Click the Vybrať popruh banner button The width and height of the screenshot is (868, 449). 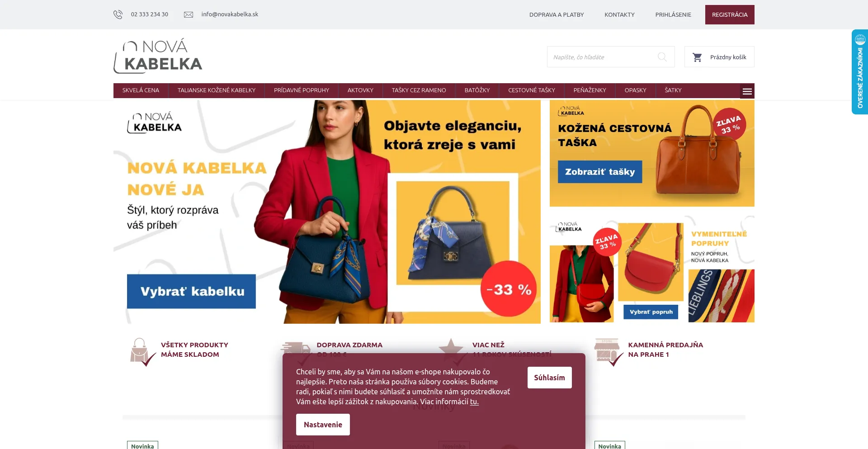(x=651, y=312)
